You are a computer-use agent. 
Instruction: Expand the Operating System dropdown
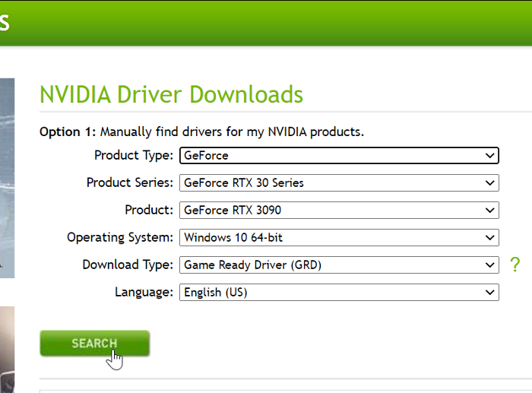(339, 238)
